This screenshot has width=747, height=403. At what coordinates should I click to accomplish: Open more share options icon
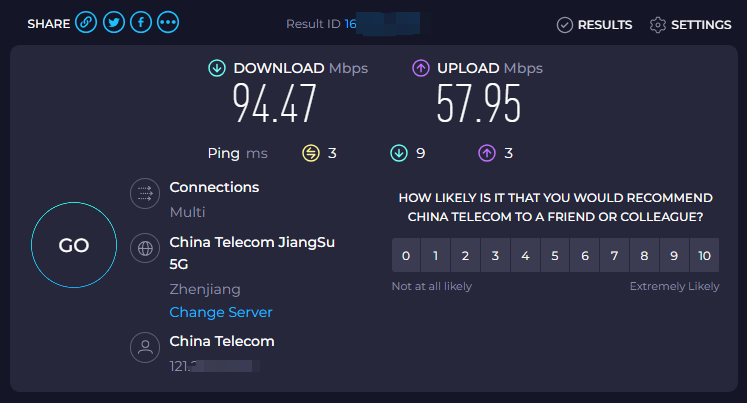pos(168,23)
